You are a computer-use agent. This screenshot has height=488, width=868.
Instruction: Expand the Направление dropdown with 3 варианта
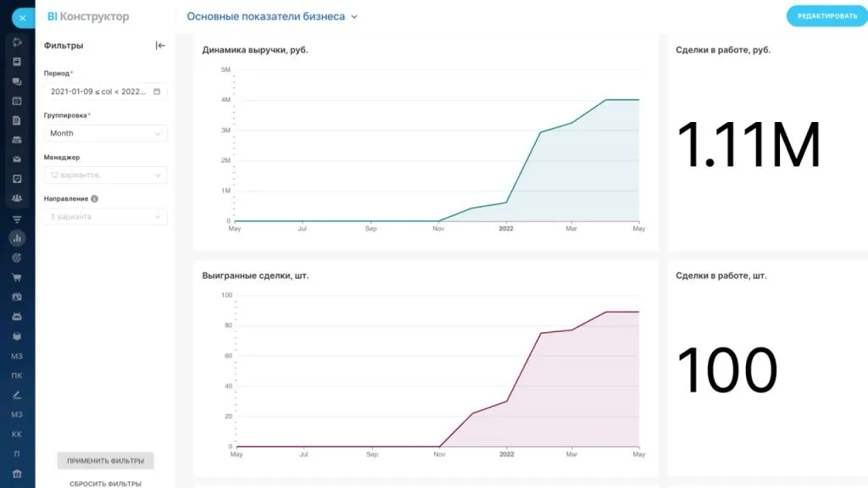(105, 217)
